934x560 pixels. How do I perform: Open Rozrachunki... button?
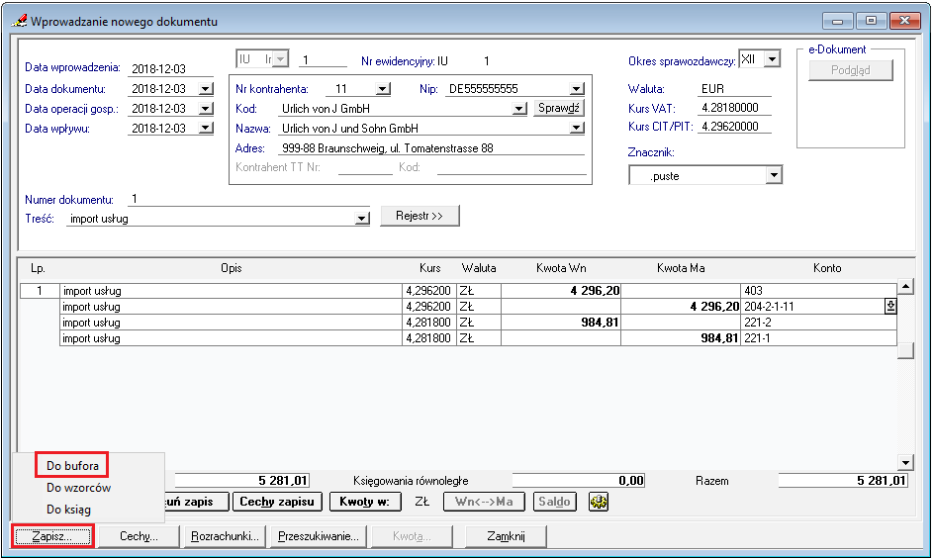pyautogui.click(x=225, y=536)
